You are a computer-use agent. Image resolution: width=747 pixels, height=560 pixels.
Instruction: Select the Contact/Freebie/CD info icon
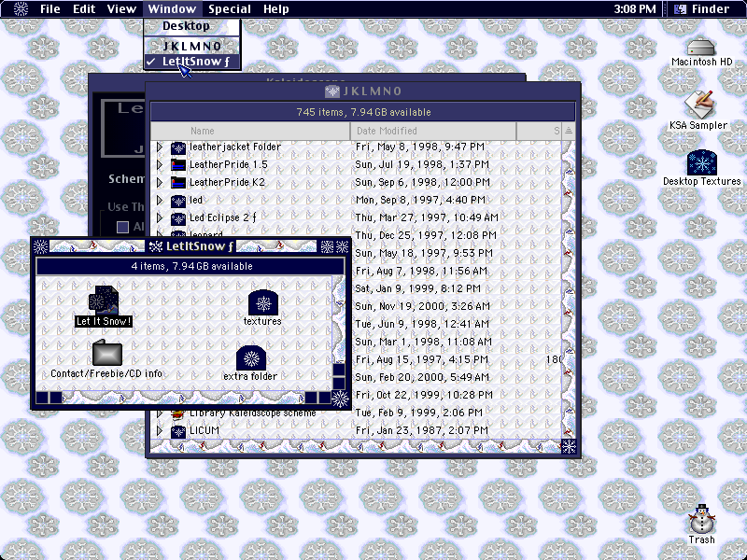pos(106,353)
